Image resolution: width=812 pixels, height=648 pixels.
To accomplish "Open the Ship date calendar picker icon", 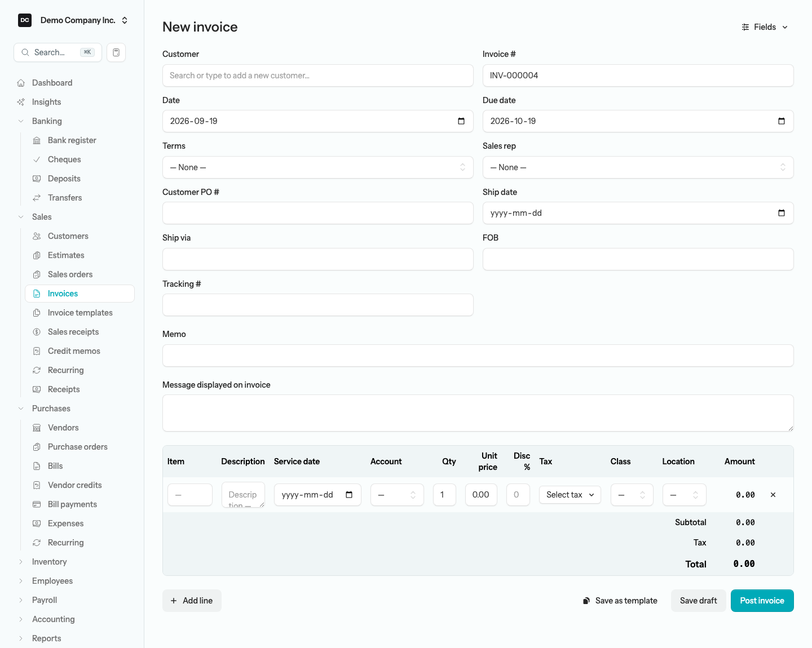I will click(782, 213).
